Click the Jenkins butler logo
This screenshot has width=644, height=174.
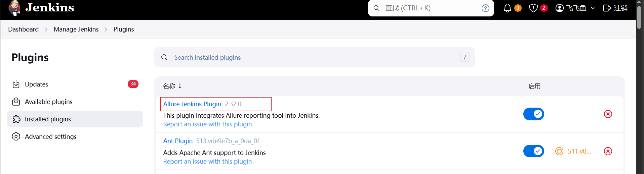click(14, 8)
